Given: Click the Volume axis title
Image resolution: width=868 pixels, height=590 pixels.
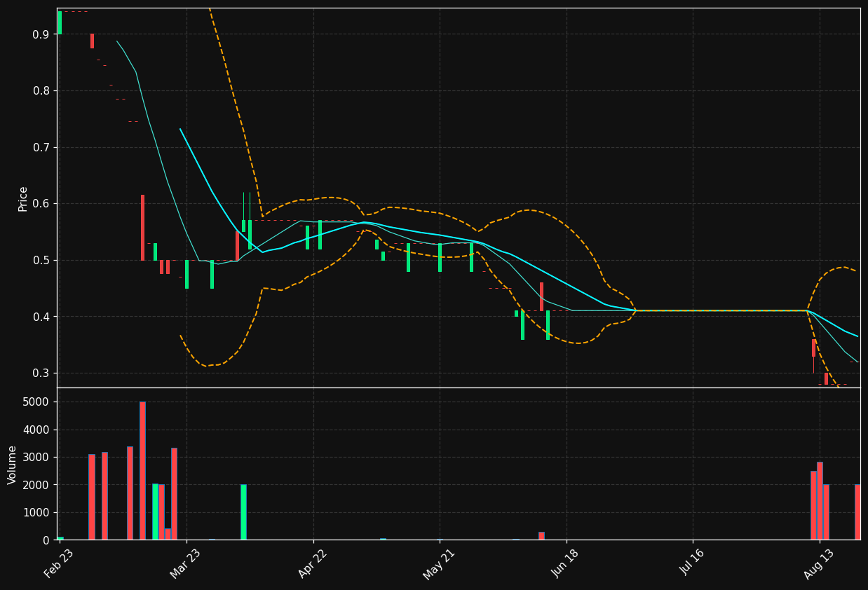Looking at the screenshot, I should click(x=13, y=465).
